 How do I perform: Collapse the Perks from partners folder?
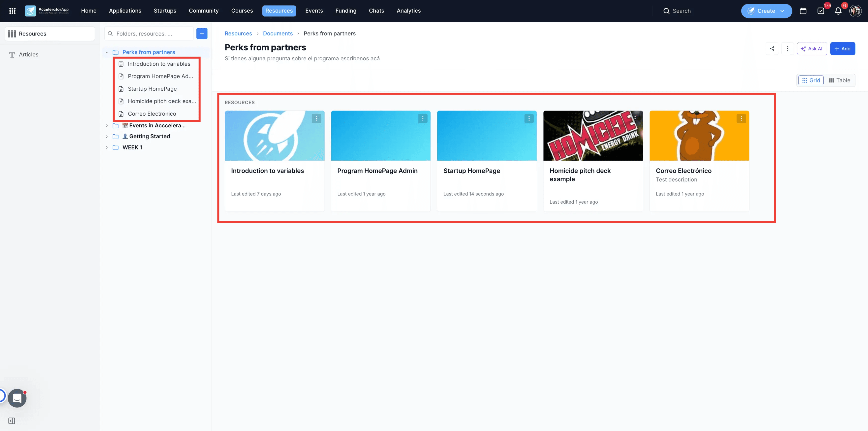[x=107, y=52]
